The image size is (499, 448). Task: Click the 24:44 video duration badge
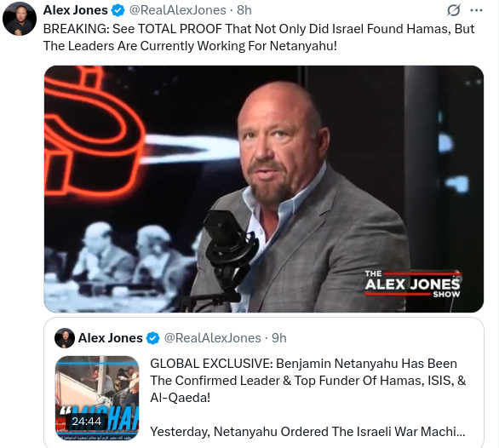point(86,422)
